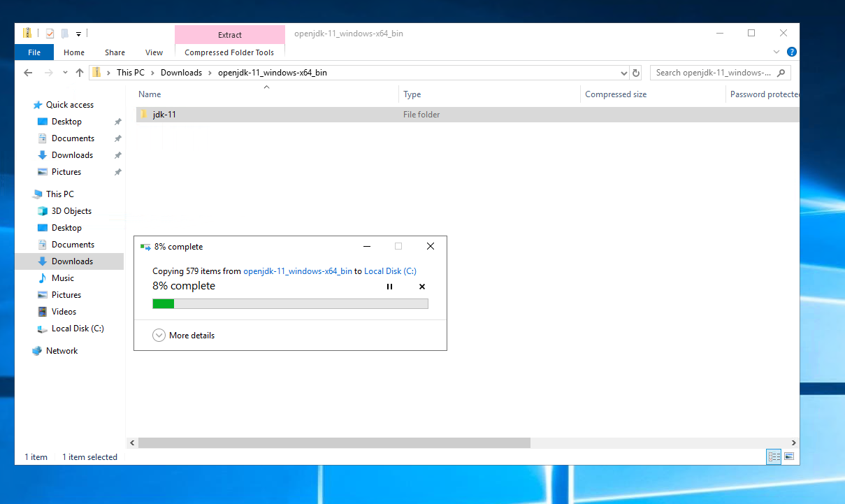Switch to Details view in status bar
This screenshot has width=845, height=504.
coord(774,456)
